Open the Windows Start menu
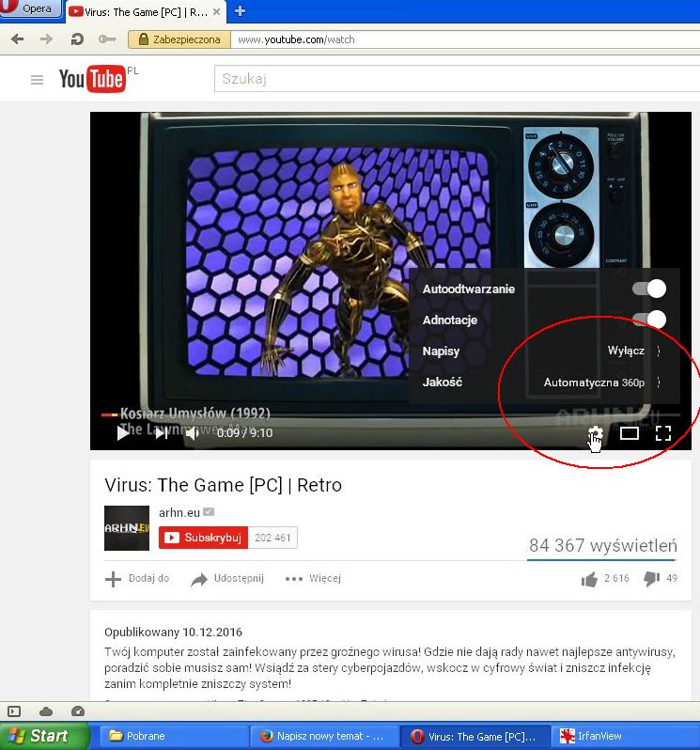The image size is (700, 750). click(x=44, y=736)
